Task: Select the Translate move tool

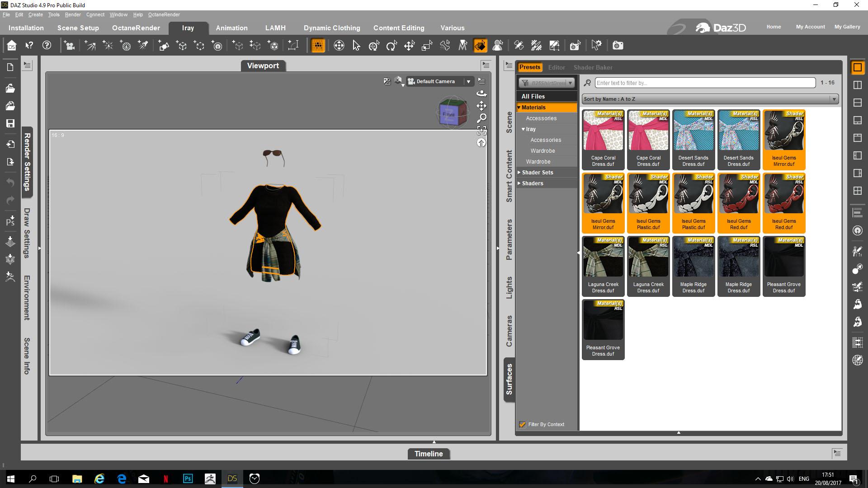Action: [409, 46]
